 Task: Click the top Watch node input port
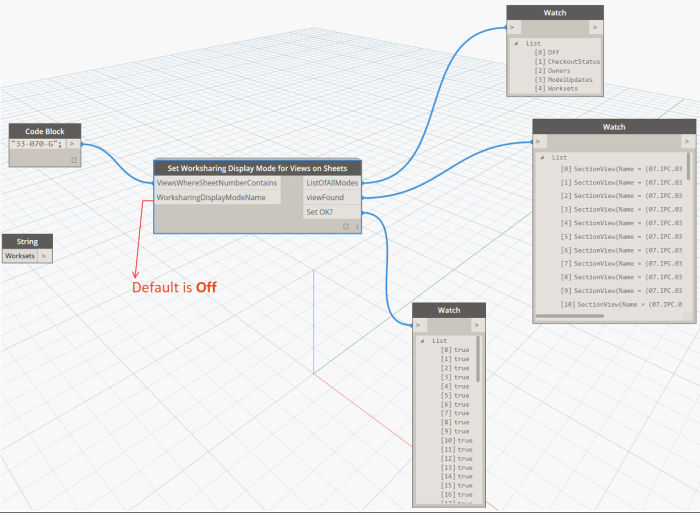(513, 28)
